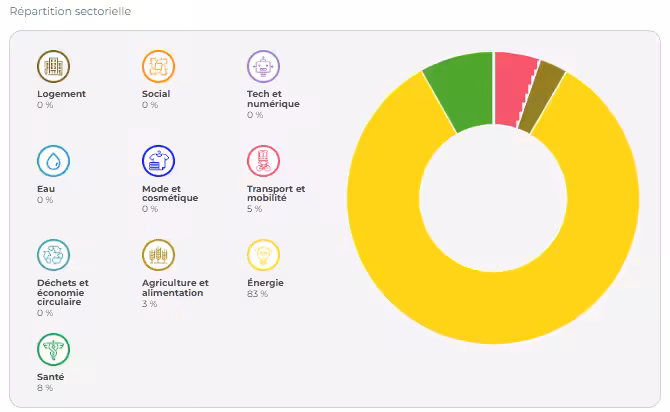Select the green Santé chart segment
The image size is (670, 412).
tap(458, 93)
